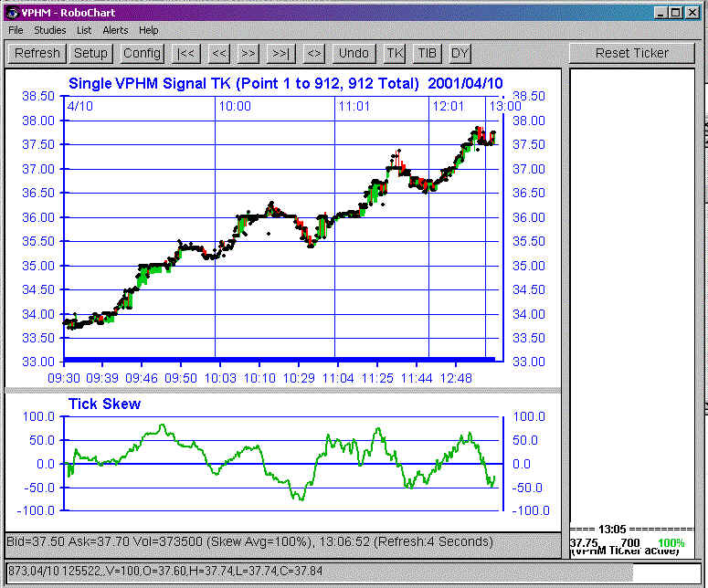The height and width of the screenshot is (588, 708).
Task: Click the right axis 37.50 price label
Action: [x=529, y=145]
